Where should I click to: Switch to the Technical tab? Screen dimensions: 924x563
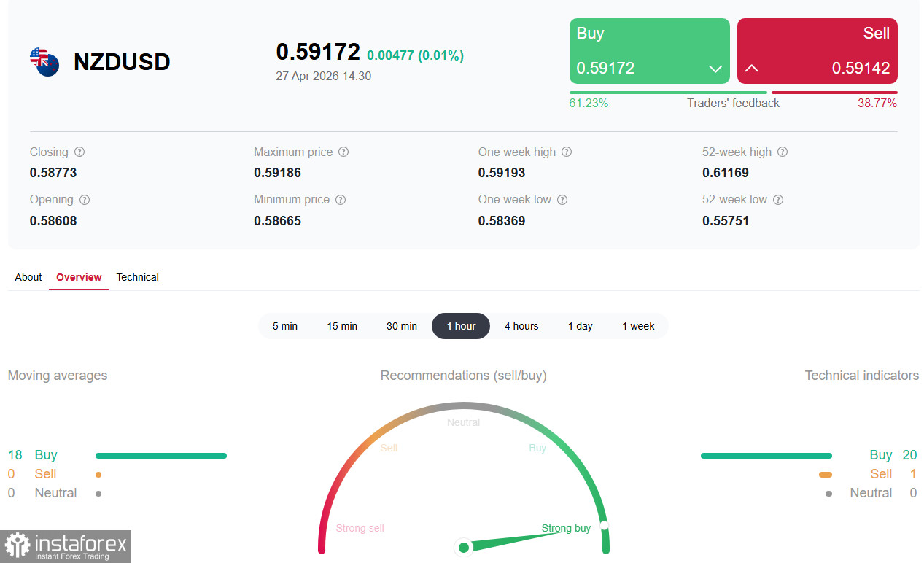tap(137, 277)
